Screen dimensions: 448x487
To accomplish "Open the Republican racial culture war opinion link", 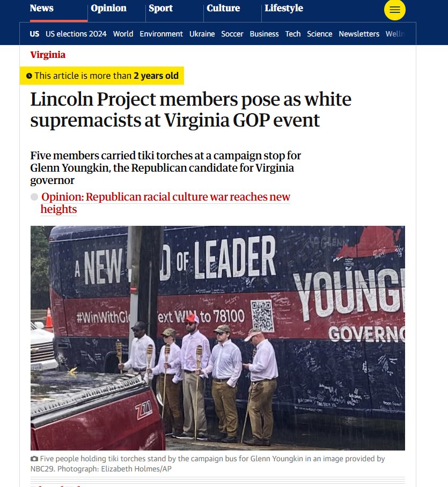I will 165,203.
